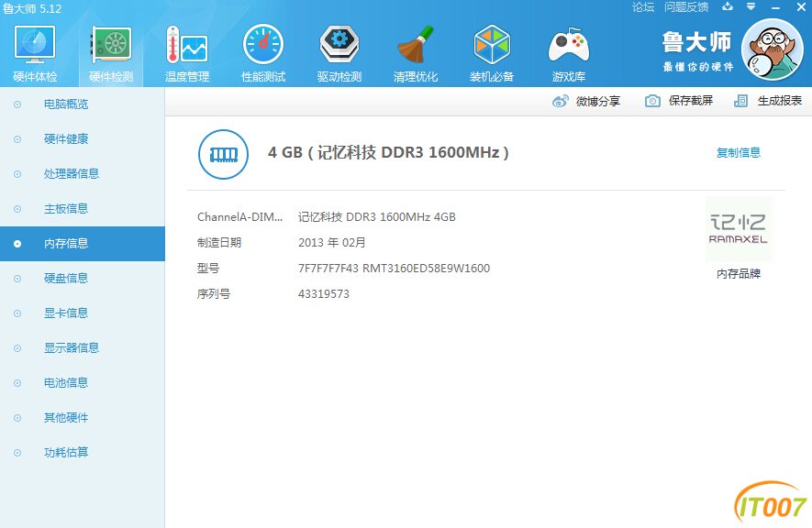
Task: Open the title bar dropdown menu arrow
Action: [x=751, y=6]
